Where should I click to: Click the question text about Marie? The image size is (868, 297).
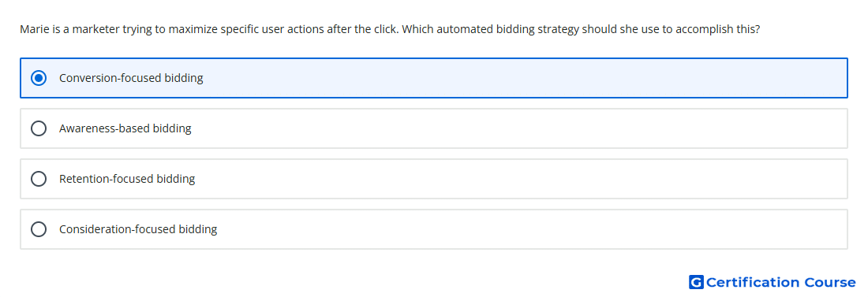390,29
